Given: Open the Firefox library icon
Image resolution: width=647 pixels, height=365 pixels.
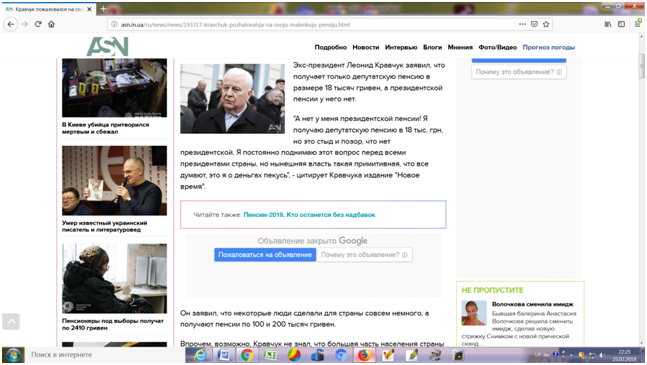Looking at the screenshot, I should click(608, 24).
